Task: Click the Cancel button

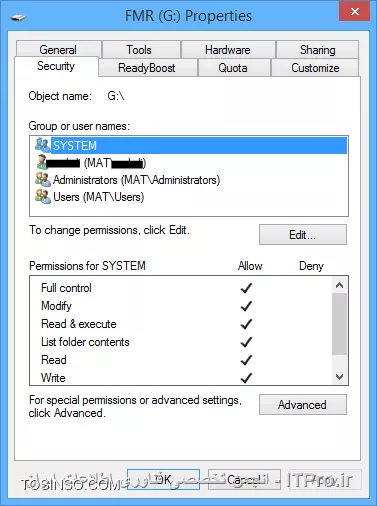Action: [244, 480]
